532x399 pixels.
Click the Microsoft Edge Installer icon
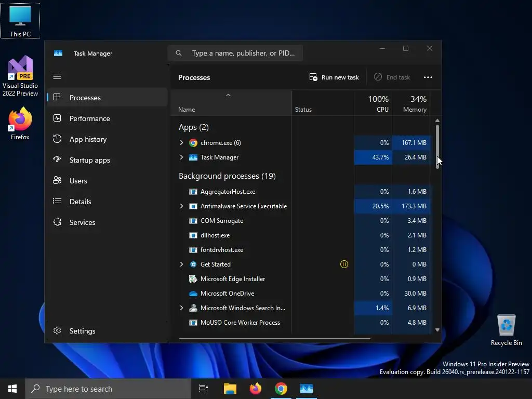[193, 279]
